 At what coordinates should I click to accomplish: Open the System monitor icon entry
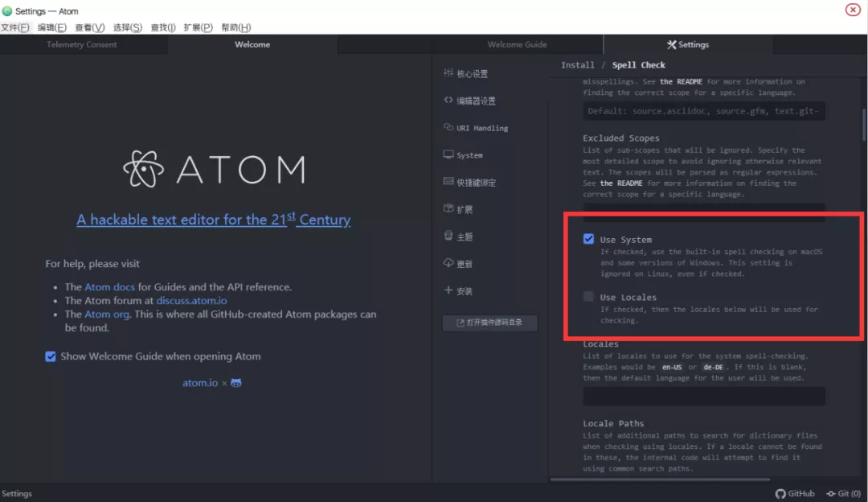tap(448, 154)
